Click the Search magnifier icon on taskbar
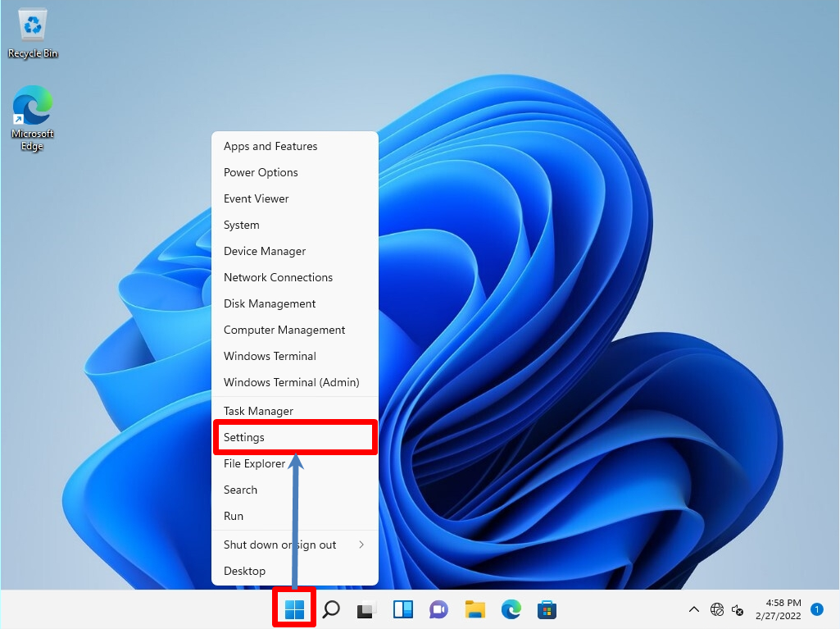Screen dimensions: 840x629 [331, 609]
